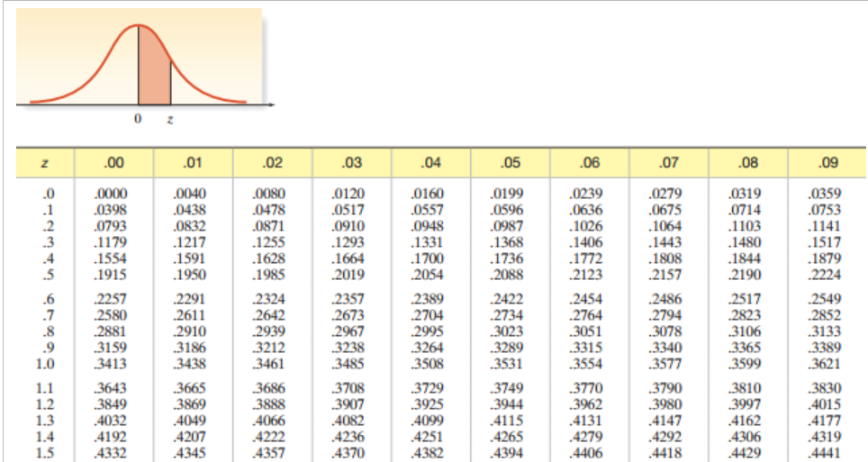The image size is (868, 462).
Task: Select the value .1879
Action: 825,258
